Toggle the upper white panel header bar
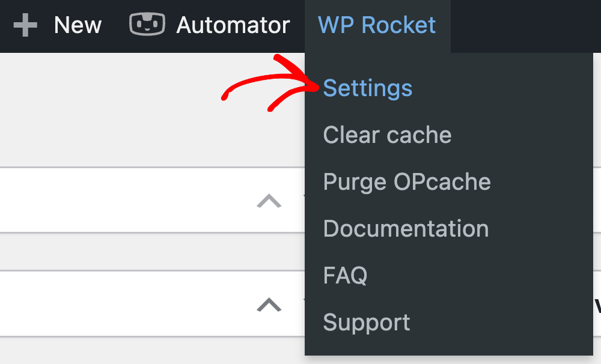The height and width of the screenshot is (364, 601). 152,199
